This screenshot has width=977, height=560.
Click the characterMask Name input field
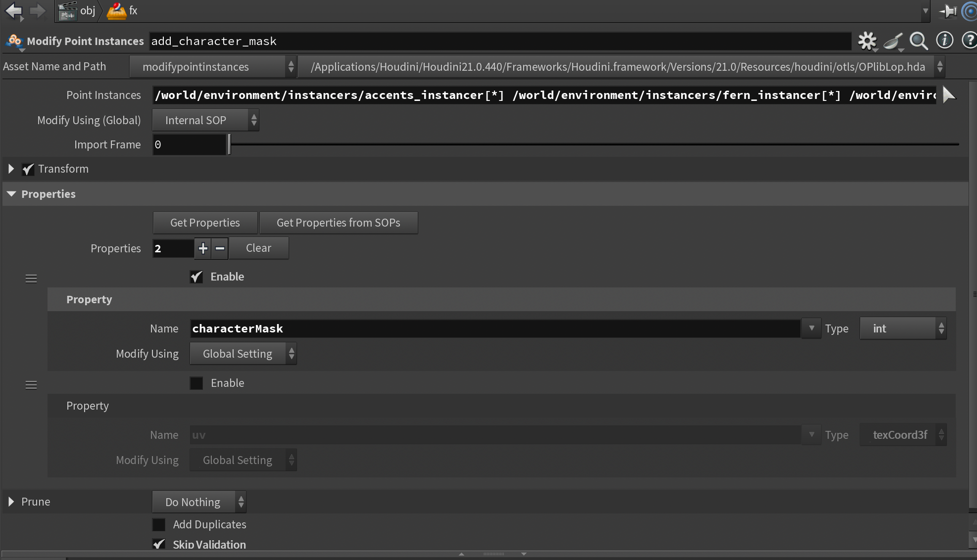[495, 328]
